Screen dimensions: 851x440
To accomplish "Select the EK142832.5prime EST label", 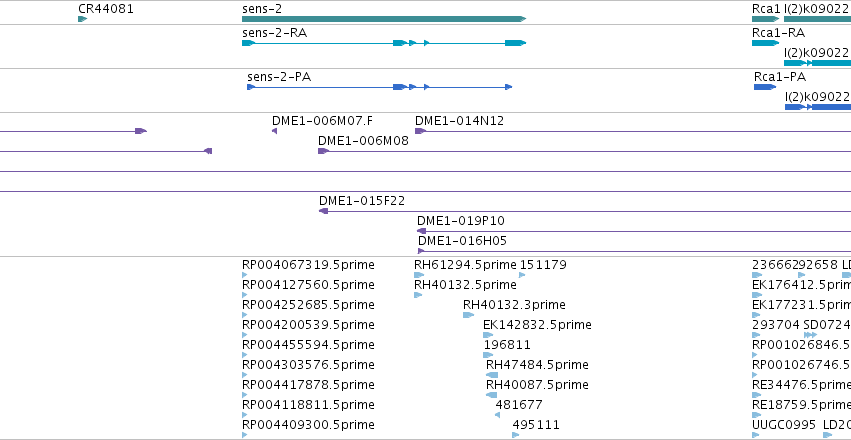I will point(537,324).
